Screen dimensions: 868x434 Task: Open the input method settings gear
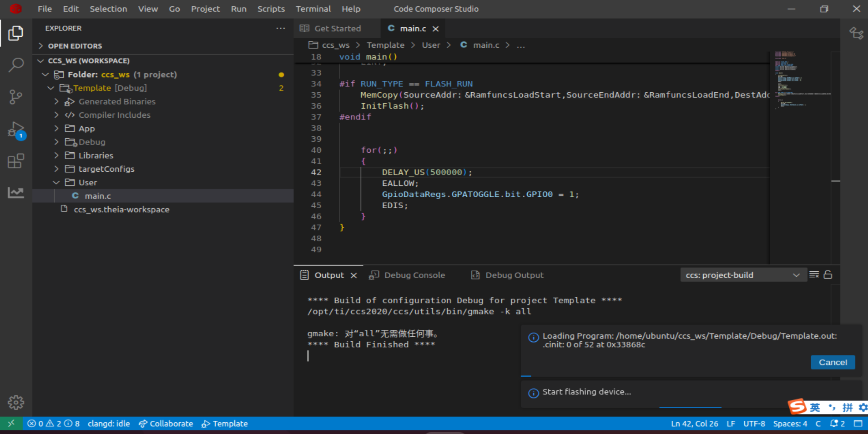[x=863, y=407]
